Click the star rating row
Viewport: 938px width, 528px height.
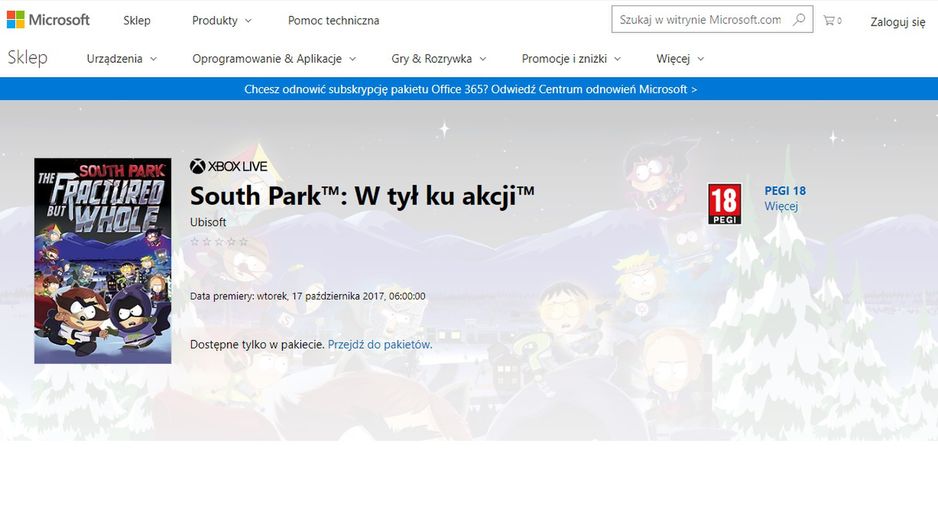coord(218,242)
